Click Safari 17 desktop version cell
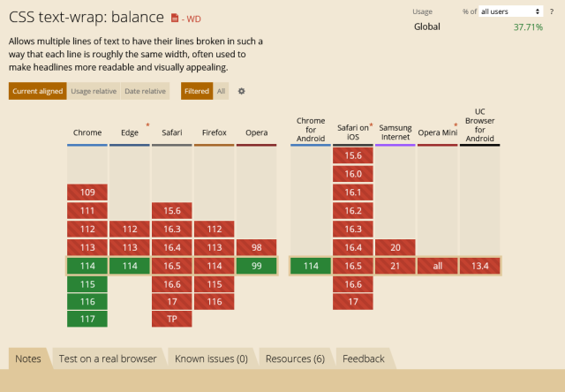The width and height of the screenshot is (565, 392). click(172, 302)
